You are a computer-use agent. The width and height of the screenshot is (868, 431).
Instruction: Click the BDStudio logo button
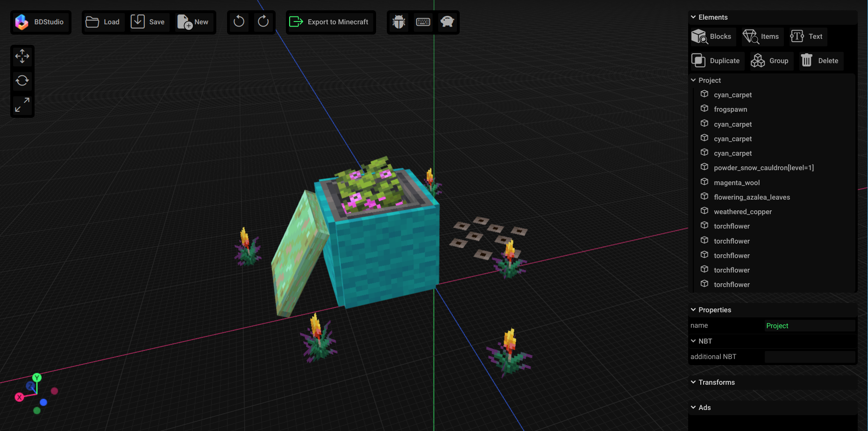point(41,22)
